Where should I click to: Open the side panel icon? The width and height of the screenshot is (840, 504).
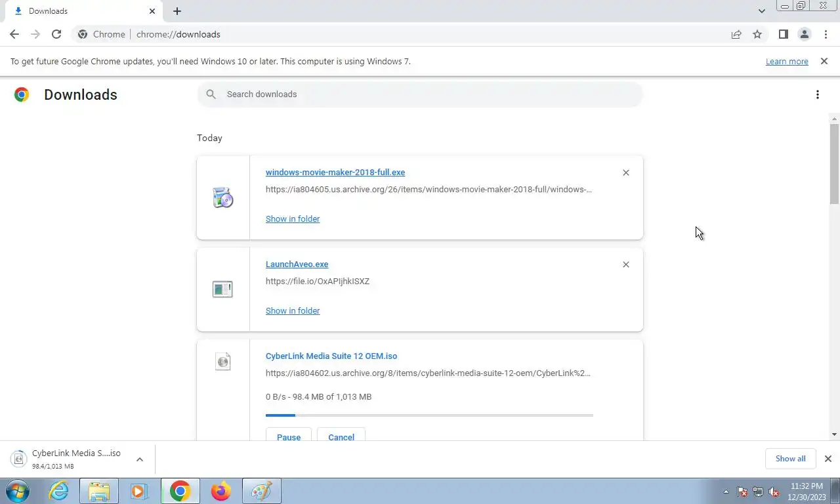(x=783, y=34)
